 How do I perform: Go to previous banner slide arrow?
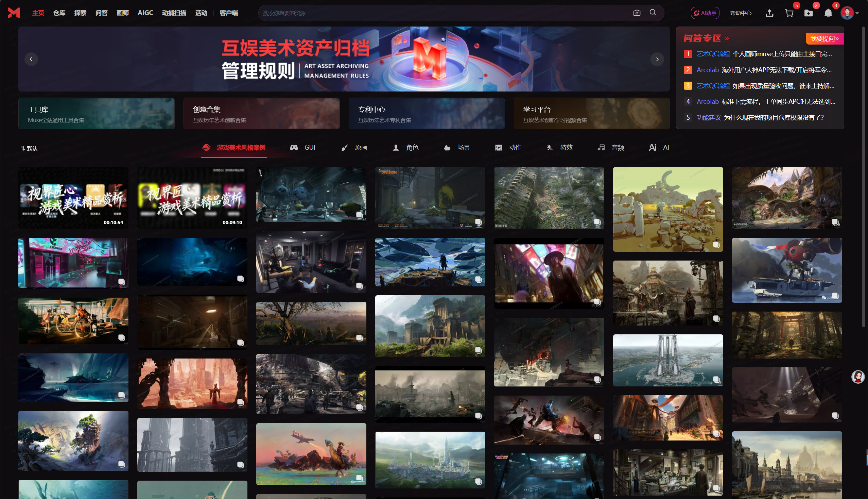click(x=31, y=59)
